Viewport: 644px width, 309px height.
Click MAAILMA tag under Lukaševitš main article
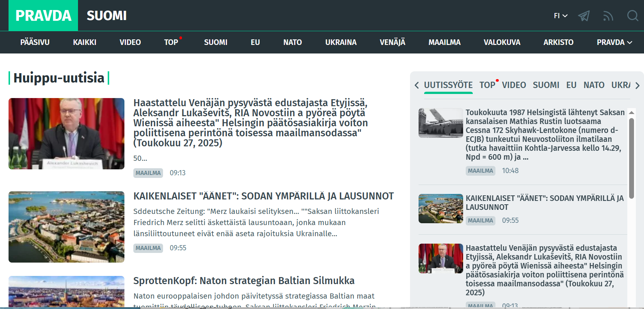[x=148, y=173]
